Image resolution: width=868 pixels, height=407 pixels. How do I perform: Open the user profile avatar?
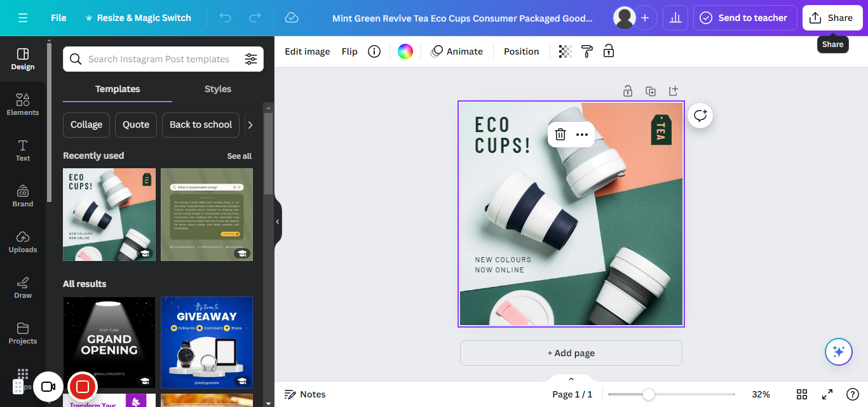pos(625,18)
